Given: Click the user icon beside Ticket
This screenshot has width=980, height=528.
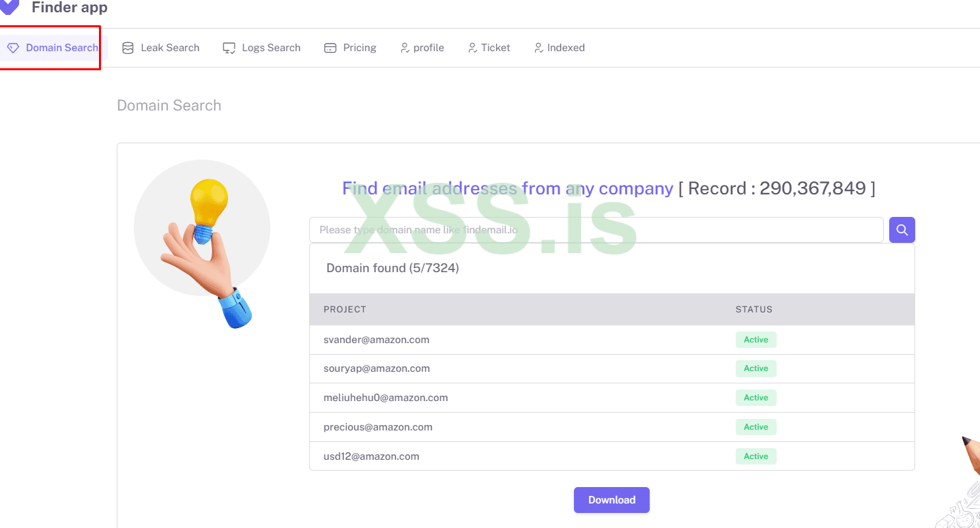Looking at the screenshot, I should pos(472,48).
